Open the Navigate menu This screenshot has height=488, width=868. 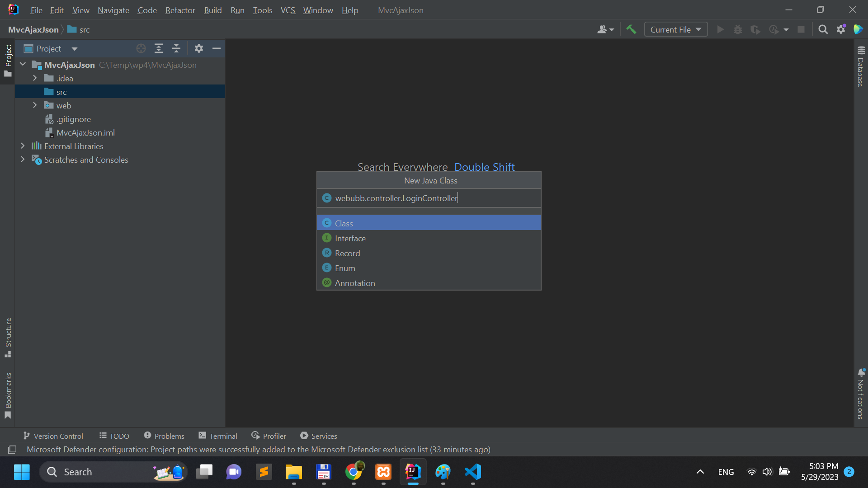[x=113, y=10]
